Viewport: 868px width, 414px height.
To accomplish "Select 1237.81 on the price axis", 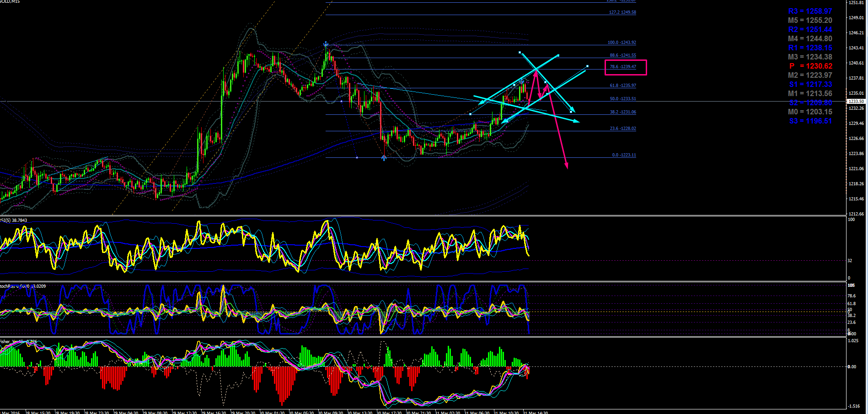I will tap(856, 78).
